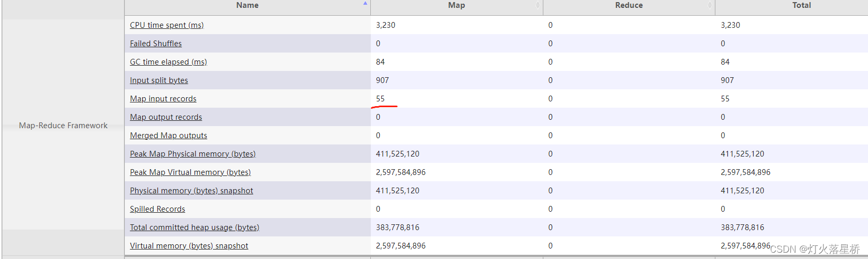868x259 pixels.
Task: Select Total value 907 for Input split bytes
Action: [x=727, y=80]
